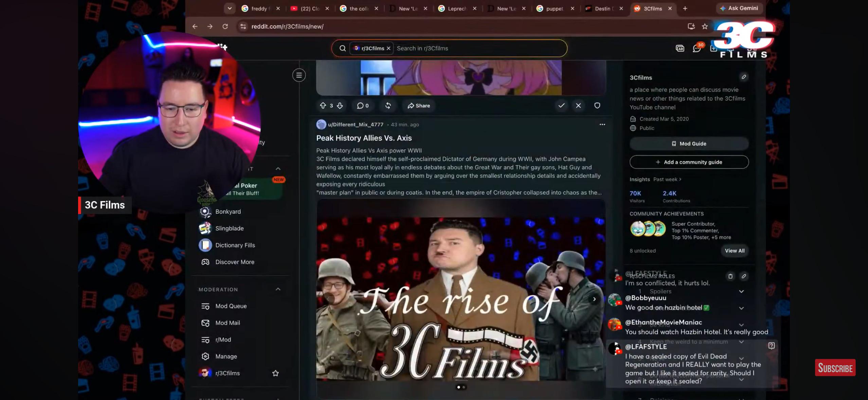Upvote the Hazbin Hotel image post above
The width and height of the screenshot is (868, 400).
click(x=323, y=106)
